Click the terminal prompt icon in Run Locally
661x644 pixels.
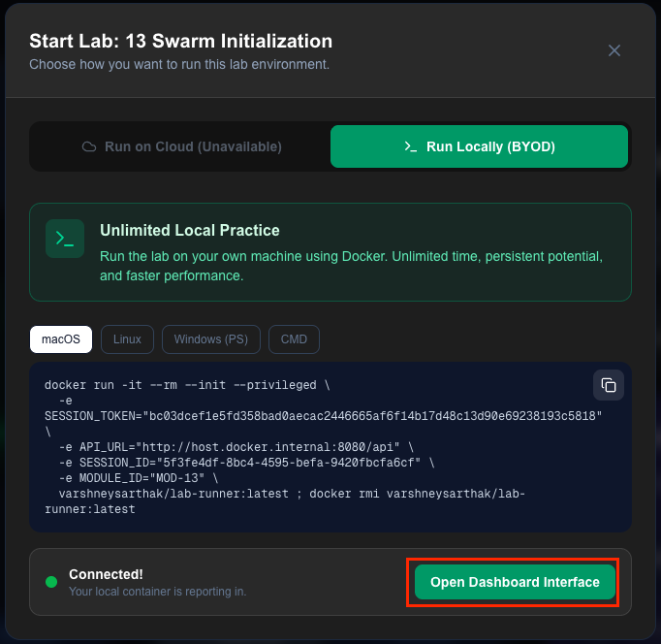coord(411,146)
